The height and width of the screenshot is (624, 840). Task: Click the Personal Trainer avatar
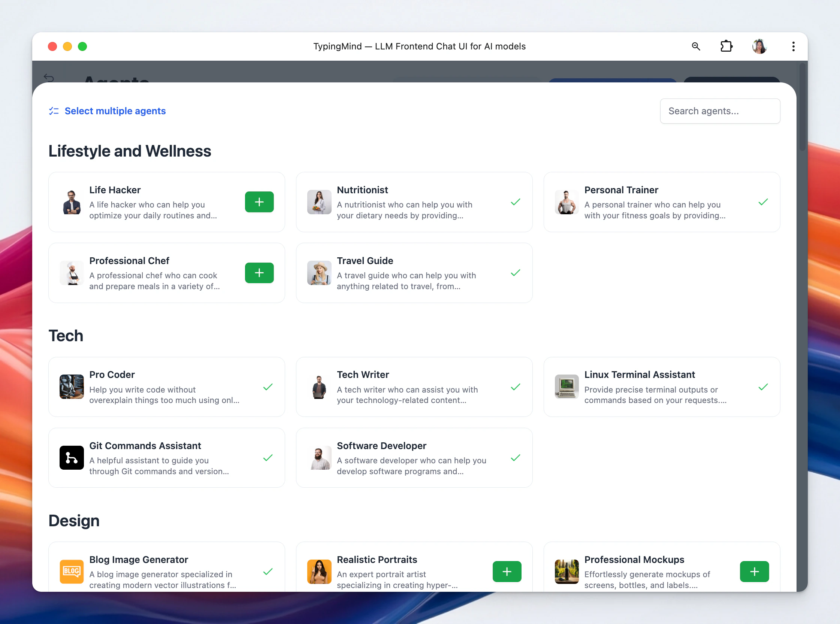click(566, 202)
